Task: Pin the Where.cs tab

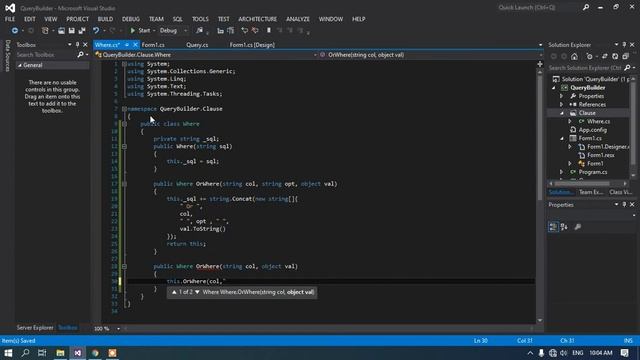Action: 127,45
